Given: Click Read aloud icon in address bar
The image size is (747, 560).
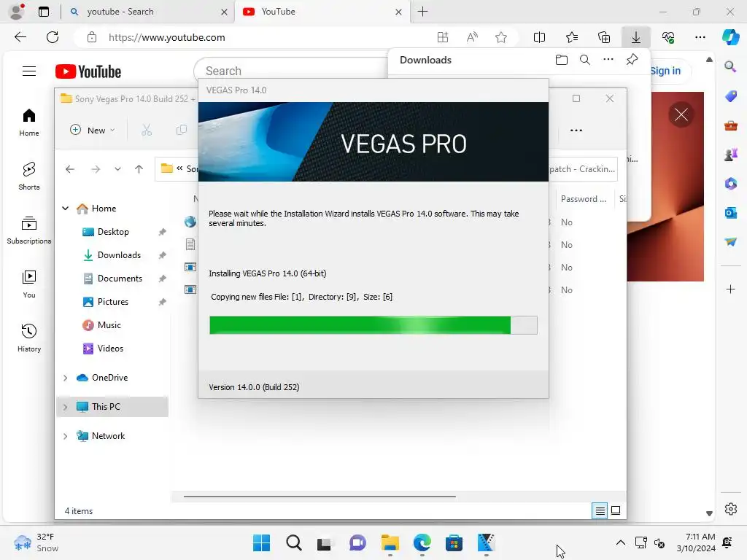Looking at the screenshot, I should (472, 37).
